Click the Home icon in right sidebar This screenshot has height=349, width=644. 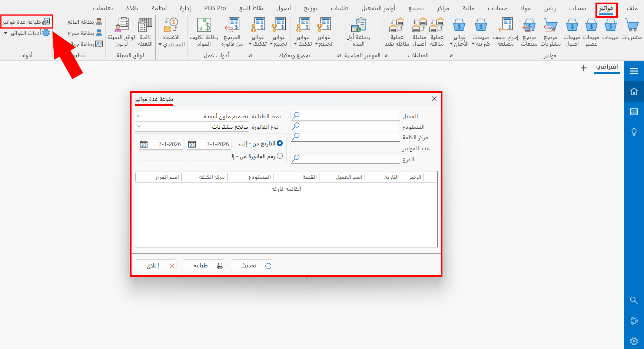(x=634, y=91)
